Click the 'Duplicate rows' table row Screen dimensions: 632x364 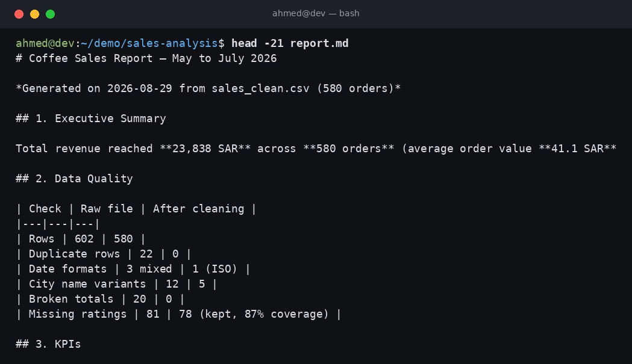[103, 254]
